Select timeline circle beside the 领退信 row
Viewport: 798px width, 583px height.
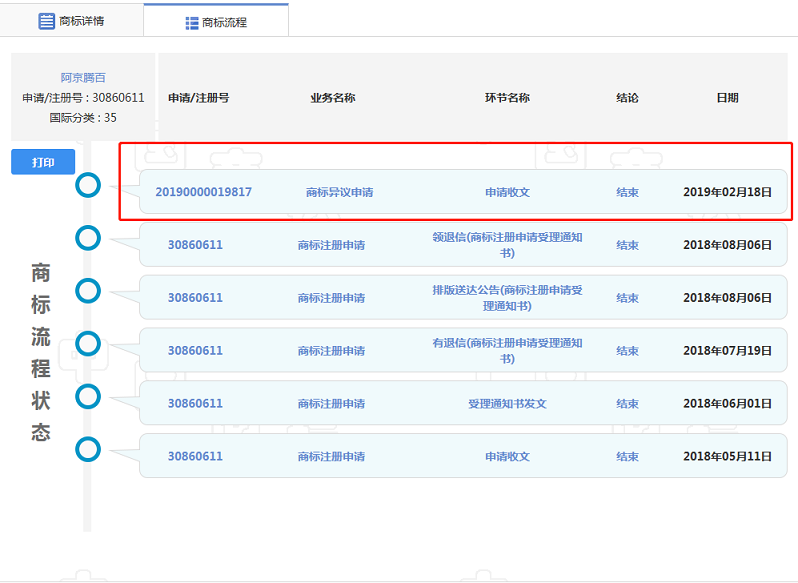point(89,237)
